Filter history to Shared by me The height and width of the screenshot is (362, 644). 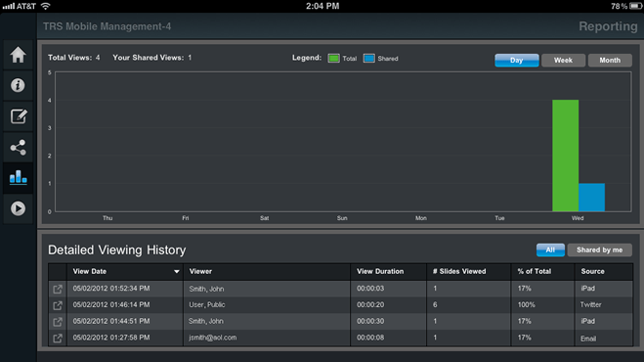click(x=600, y=249)
